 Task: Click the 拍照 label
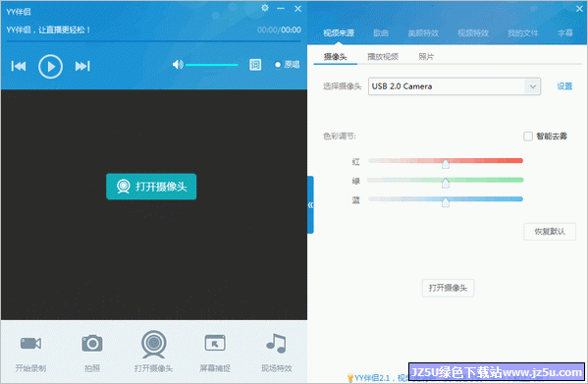[92, 368]
